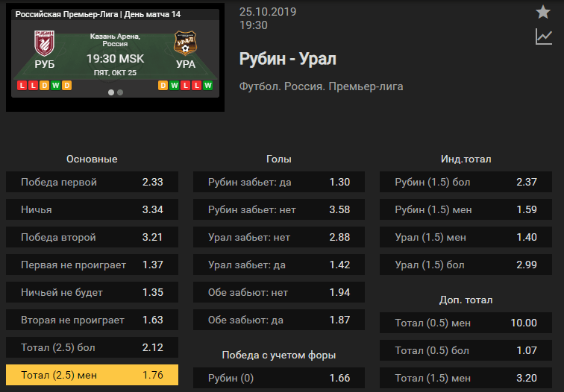Pick Обе забьют: нет at 1.94
The width and height of the screenshot is (564, 392).
click(279, 292)
